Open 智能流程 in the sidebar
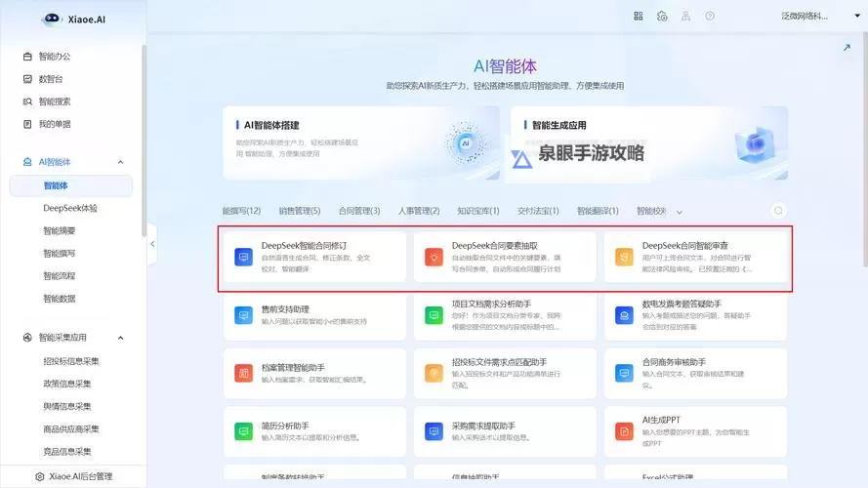Viewport: 868px width, 488px height. (60, 275)
